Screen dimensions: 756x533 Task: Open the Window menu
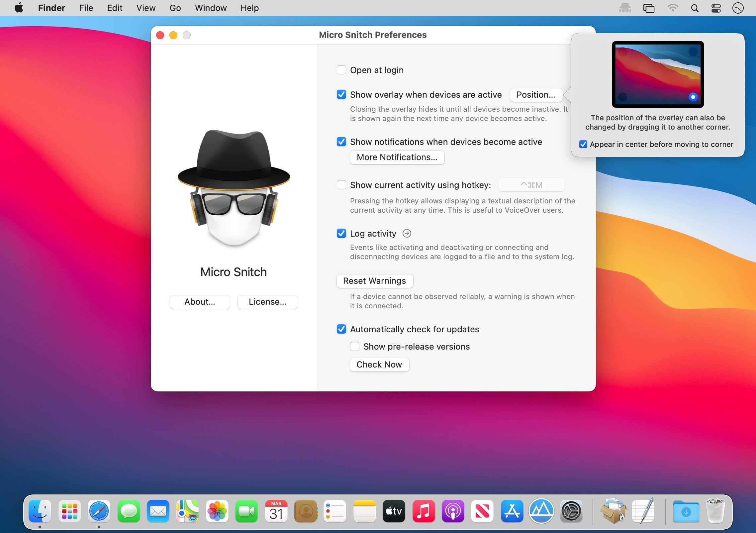tap(211, 8)
